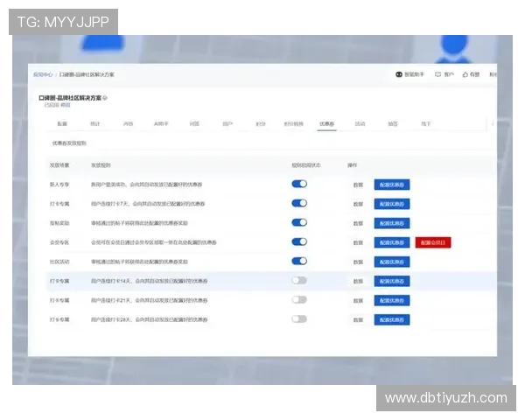Click info icon beside 口碑圈-品牌社区解决方案 title
Viewport: 525px width, 420px height.
[x=106, y=97]
